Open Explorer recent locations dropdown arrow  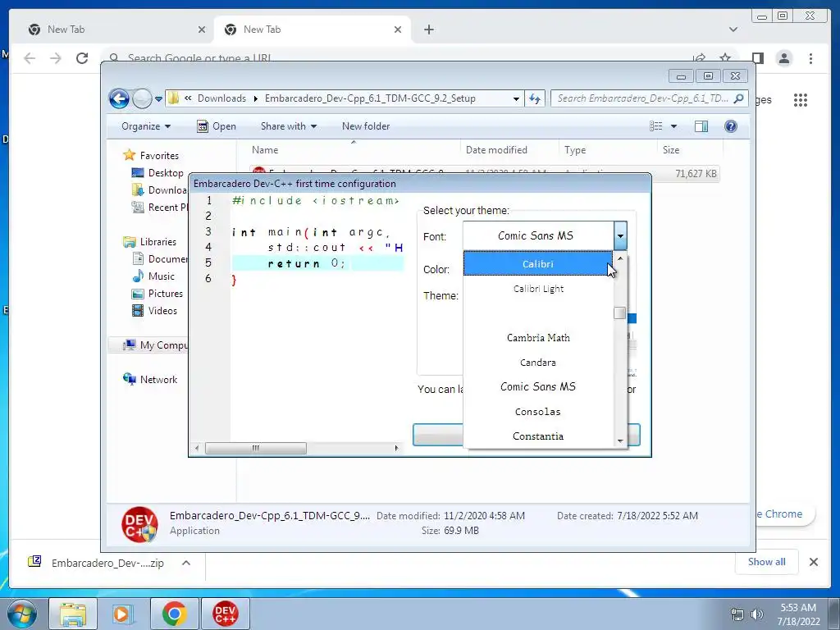coord(158,99)
